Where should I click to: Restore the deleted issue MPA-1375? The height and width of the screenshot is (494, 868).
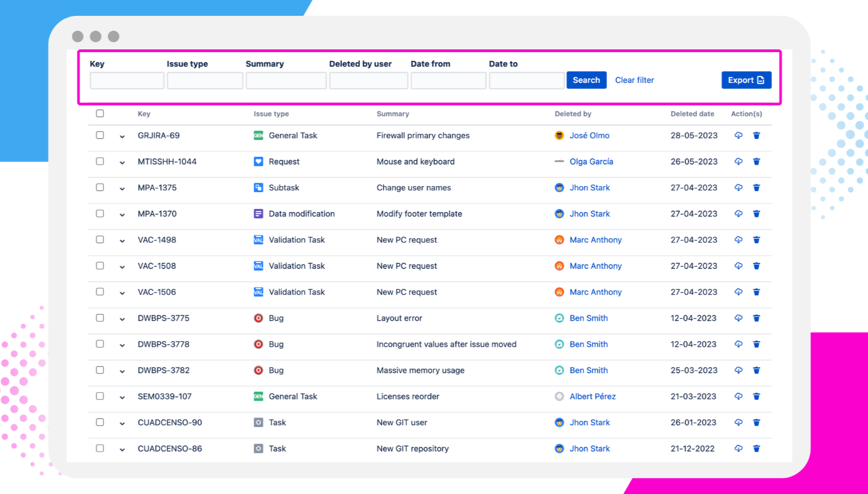(x=739, y=188)
